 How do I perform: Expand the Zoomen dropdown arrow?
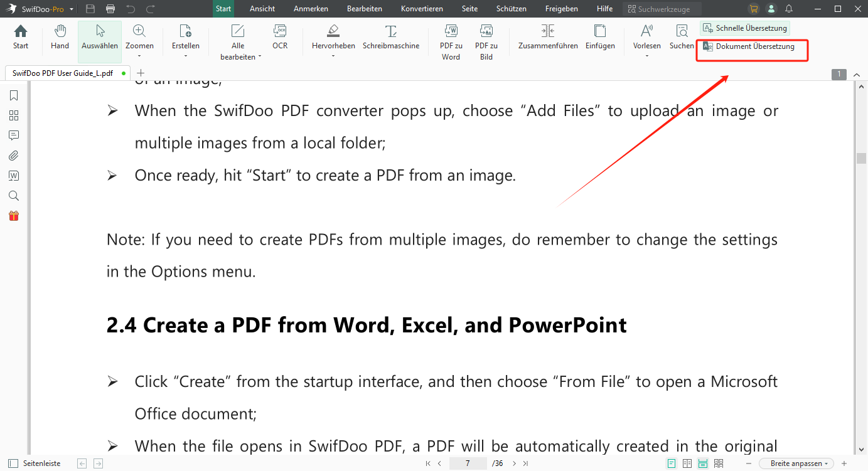tap(139, 56)
